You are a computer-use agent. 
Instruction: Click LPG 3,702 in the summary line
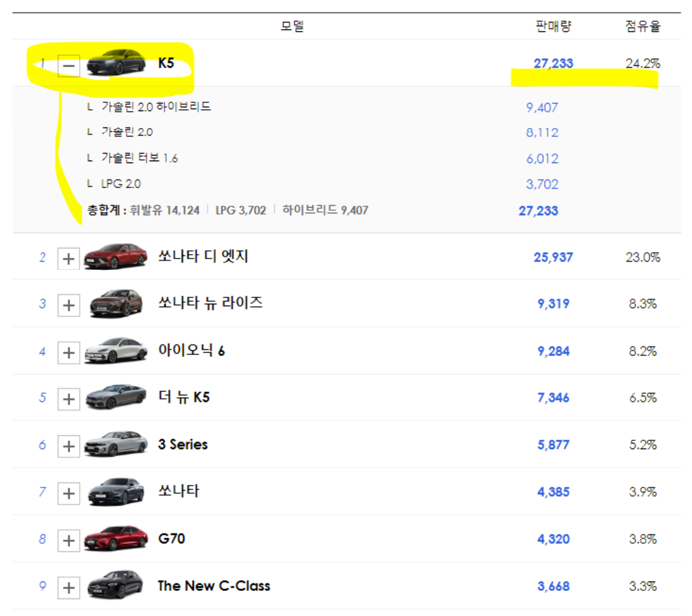click(x=241, y=210)
